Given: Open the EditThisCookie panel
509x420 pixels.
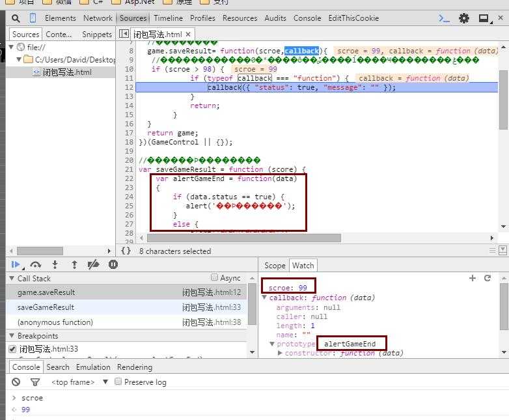Looking at the screenshot, I should click(x=353, y=18).
